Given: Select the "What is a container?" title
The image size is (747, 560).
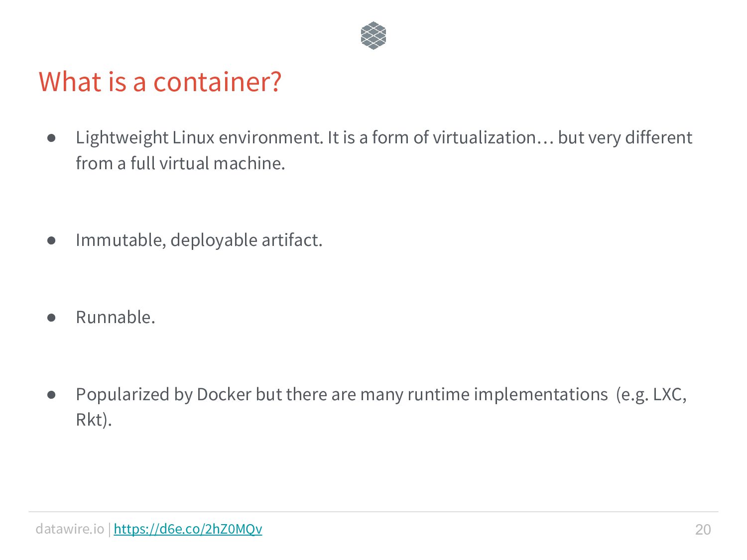Looking at the screenshot, I should [x=160, y=82].
